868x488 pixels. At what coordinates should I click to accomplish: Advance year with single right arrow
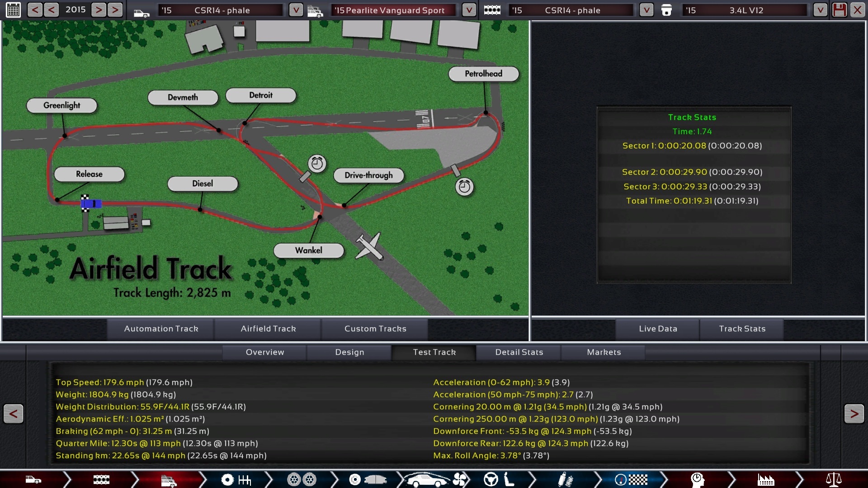pos(99,10)
